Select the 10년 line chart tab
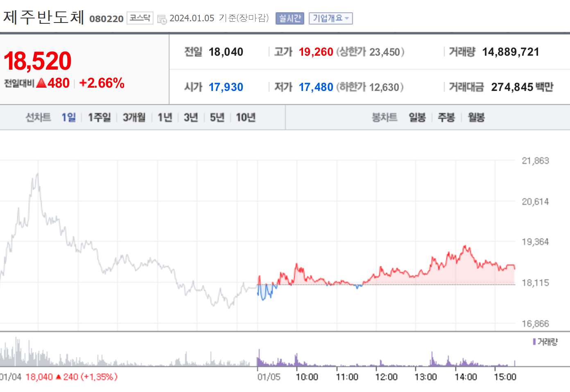 click(x=246, y=118)
